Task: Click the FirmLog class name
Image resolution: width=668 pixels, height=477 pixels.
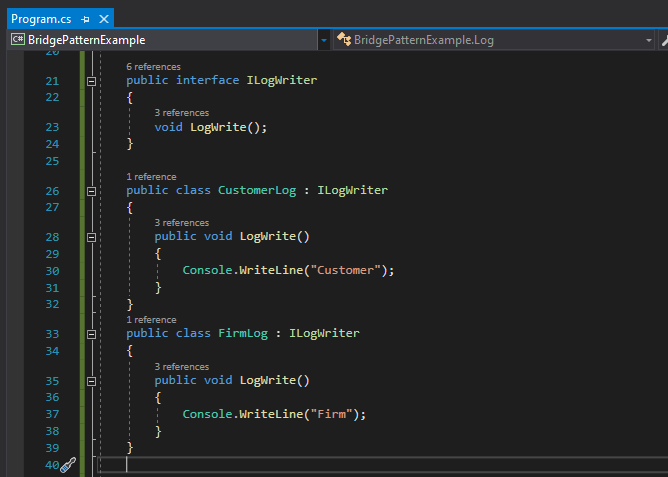Action: [x=243, y=333]
